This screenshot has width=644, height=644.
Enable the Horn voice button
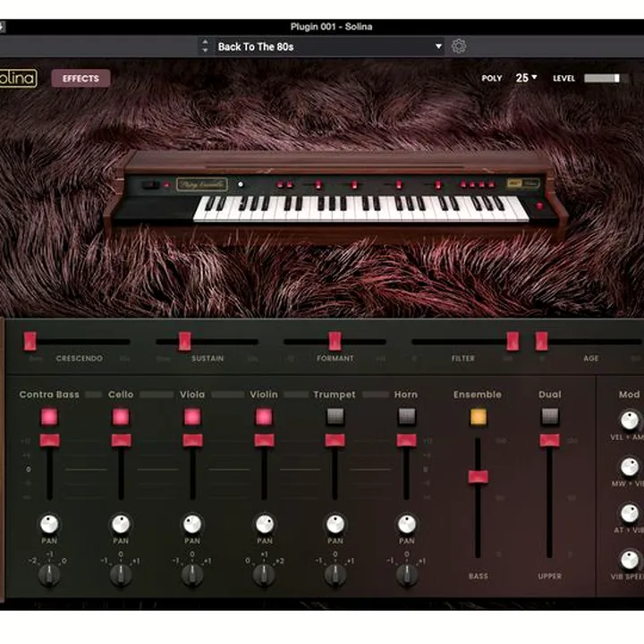point(407,417)
